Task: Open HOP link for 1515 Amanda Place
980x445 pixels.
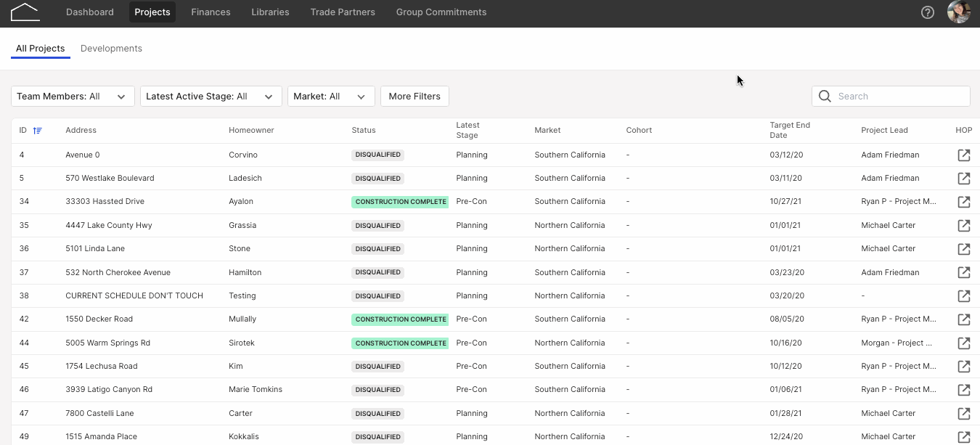Action: coord(964,437)
